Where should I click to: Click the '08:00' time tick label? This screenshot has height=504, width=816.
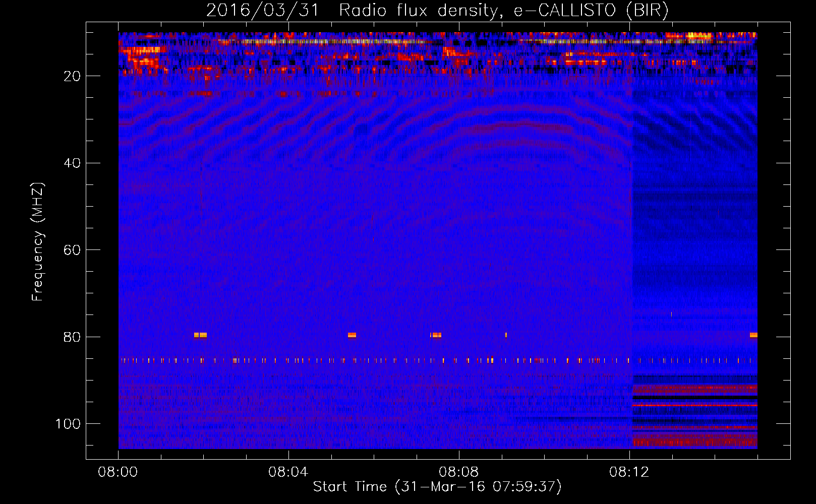coord(118,472)
